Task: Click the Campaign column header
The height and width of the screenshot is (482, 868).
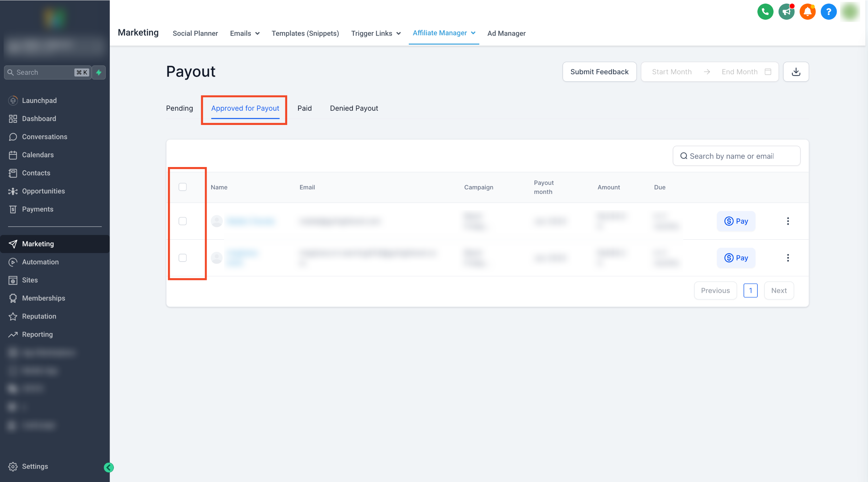Action: point(479,187)
